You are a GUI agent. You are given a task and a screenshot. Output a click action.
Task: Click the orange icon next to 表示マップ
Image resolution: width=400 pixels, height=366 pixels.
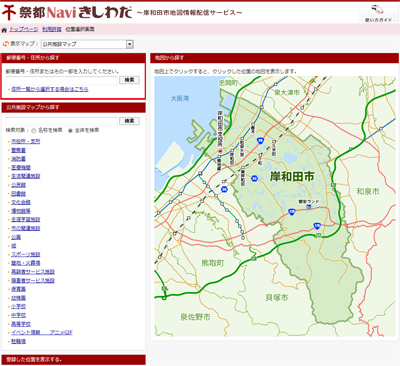(5, 44)
